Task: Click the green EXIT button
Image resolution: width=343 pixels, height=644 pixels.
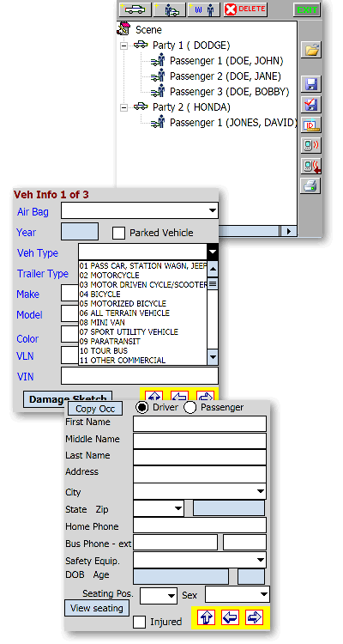Action: click(307, 9)
